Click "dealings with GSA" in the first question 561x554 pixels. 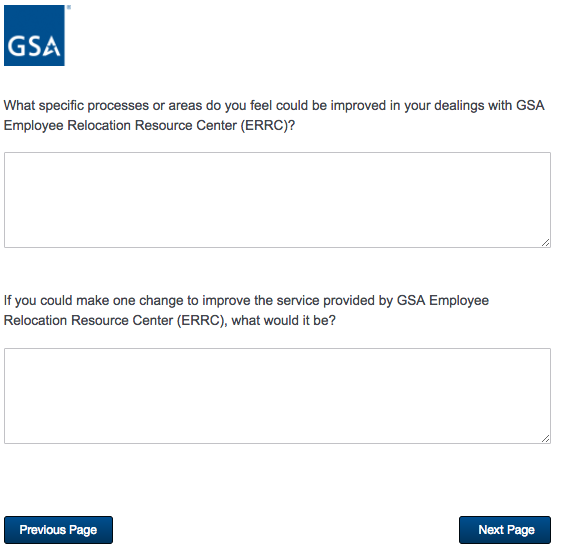click(x=489, y=106)
